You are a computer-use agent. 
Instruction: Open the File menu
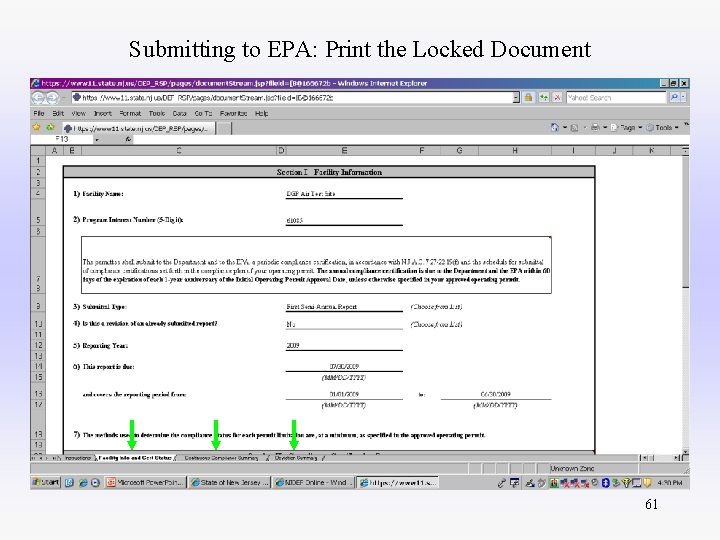tap(39, 113)
